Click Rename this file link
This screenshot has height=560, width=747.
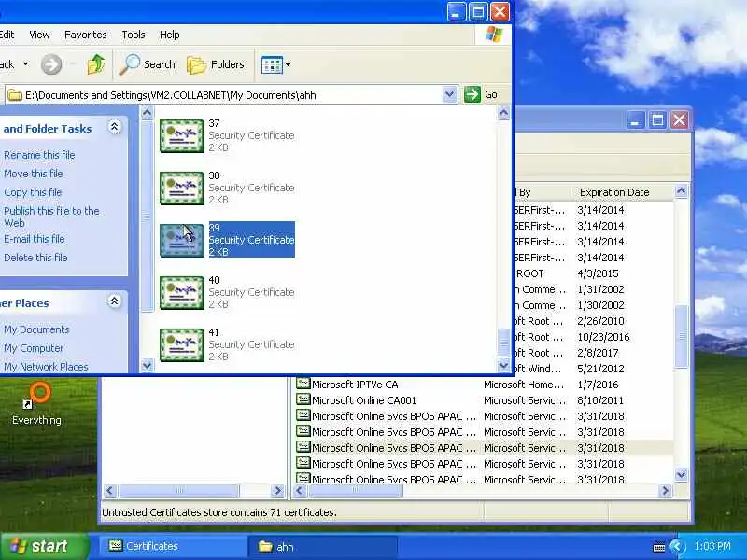click(39, 155)
